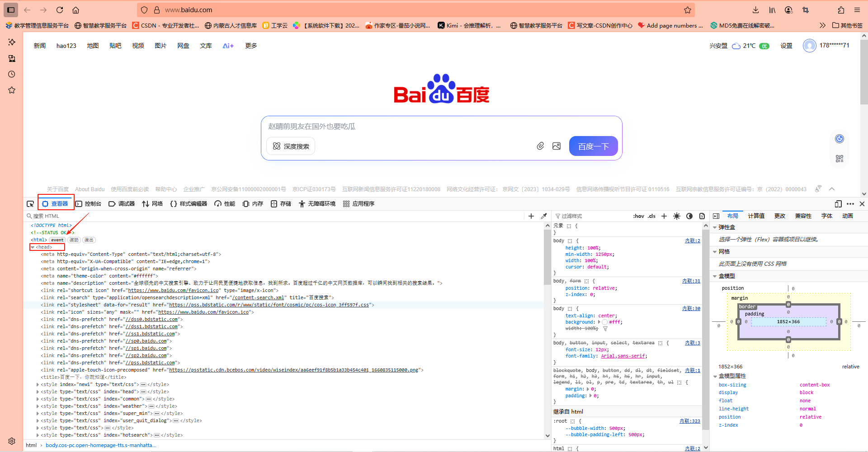Expand background shorthand property triangle
The height and width of the screenshot is (452, 868).
coord(599,322)
